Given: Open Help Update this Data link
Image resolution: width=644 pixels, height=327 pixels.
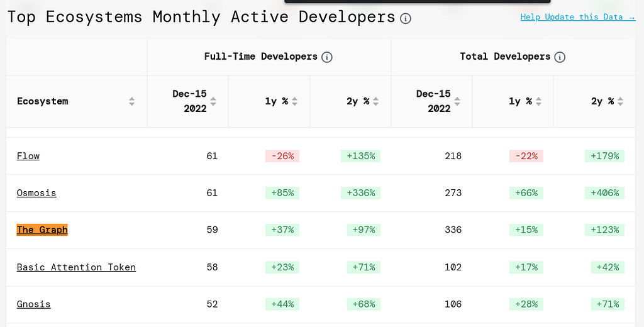Looking at the screenshot, I should 577,17.
